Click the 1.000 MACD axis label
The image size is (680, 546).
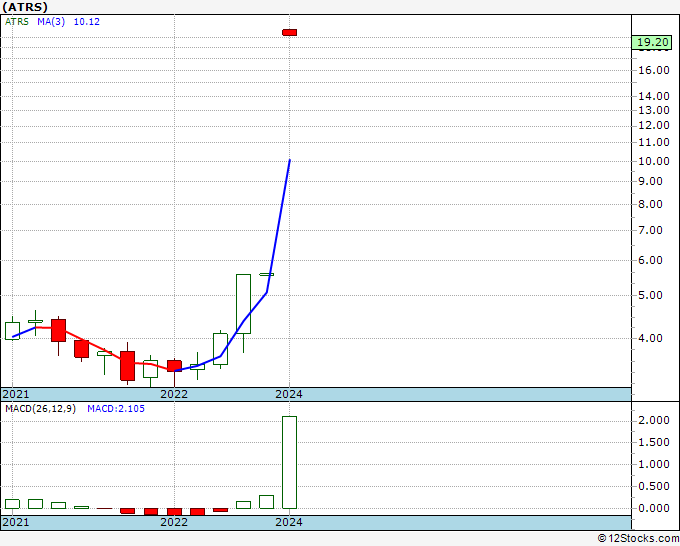[x=654, y=464]
